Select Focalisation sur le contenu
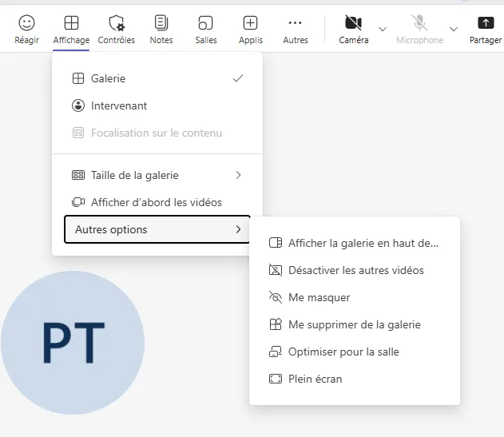This screenshot has width=504, height=437. [157, 133]
